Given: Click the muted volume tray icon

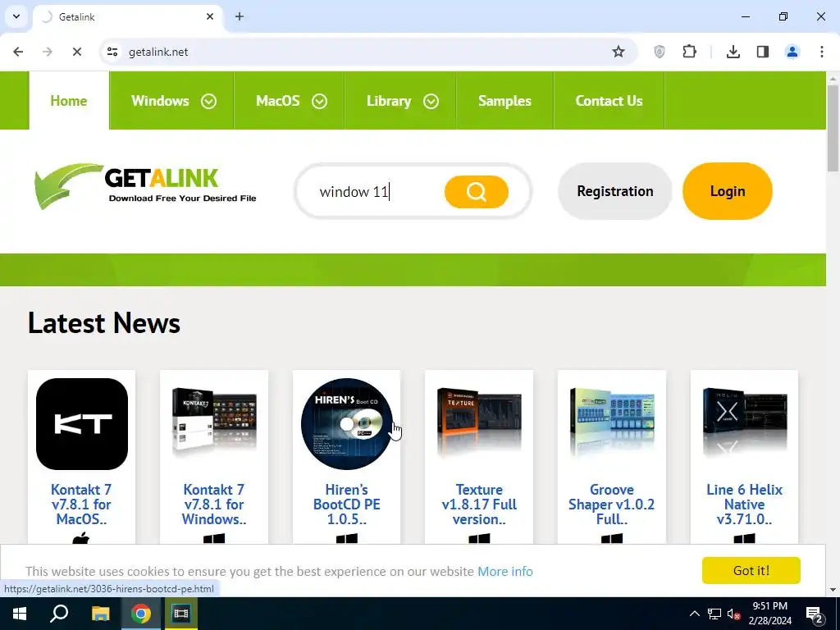Looking at the screenshot, I should (x=733, y=614).
